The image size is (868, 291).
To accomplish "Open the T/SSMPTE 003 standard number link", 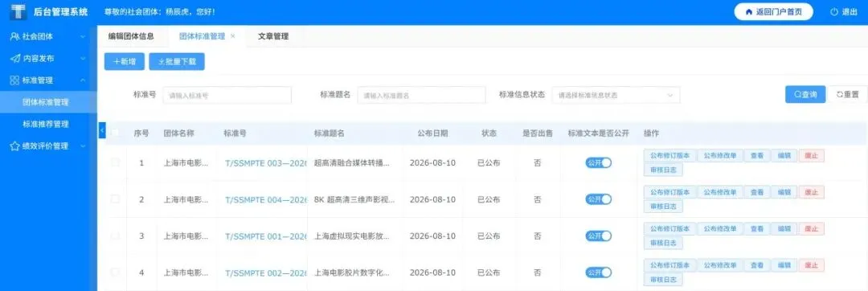I will 266,163.
